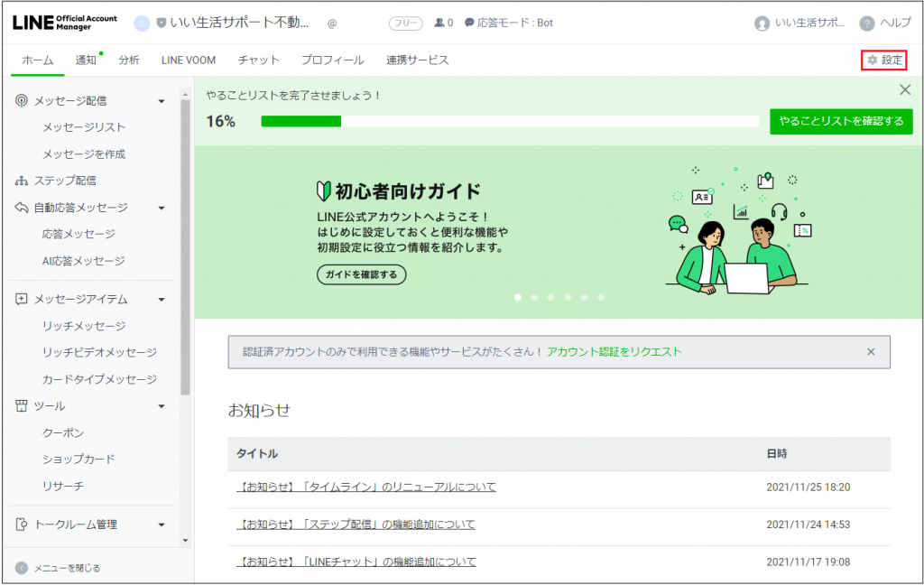924x585 pixels.
Task: Click アカウント認証をリクエスト link
Action: pyautogui.click(x=614, y=352)
